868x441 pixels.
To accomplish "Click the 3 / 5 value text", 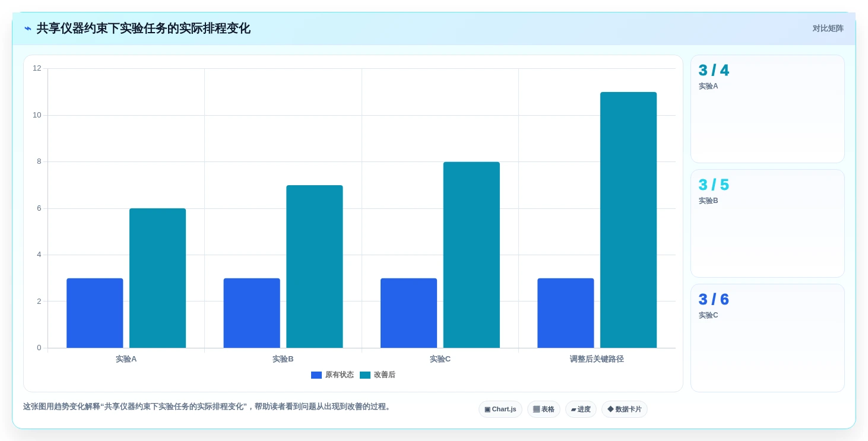I will pos(714,185).
